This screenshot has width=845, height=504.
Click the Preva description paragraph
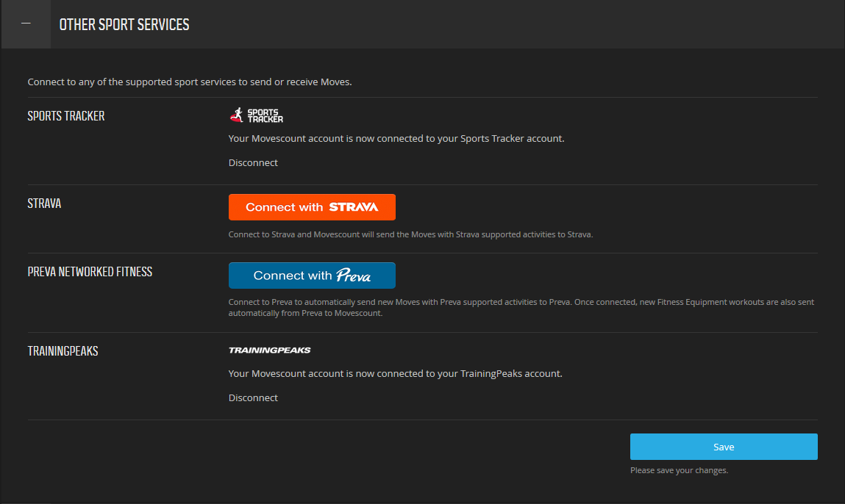[521, 307]
